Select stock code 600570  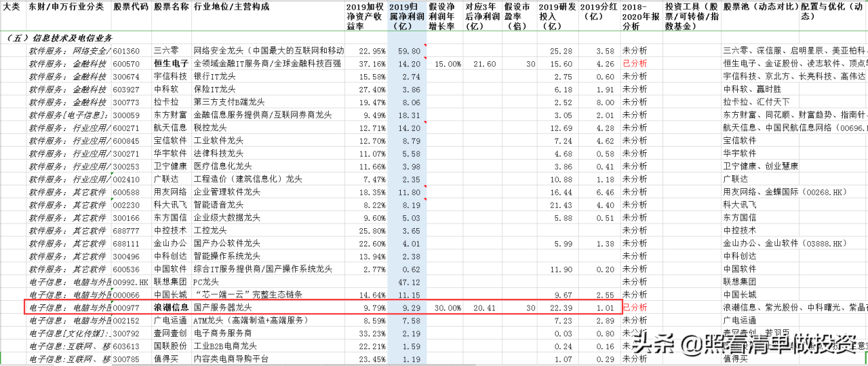(127, 63)
